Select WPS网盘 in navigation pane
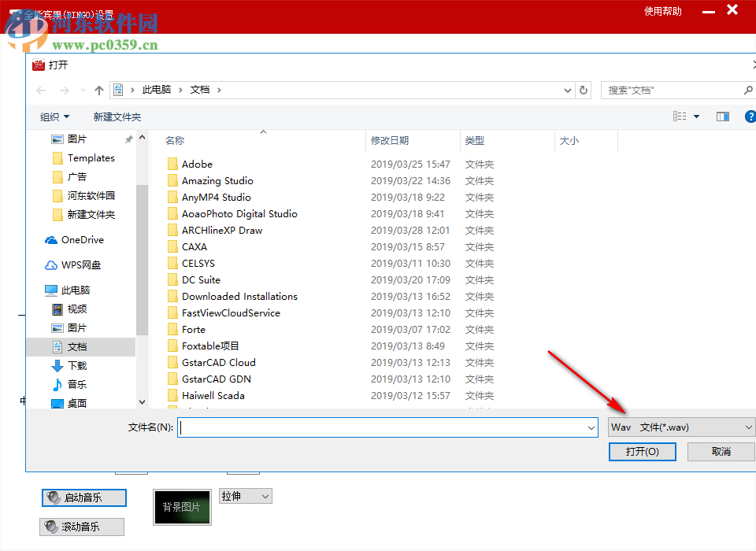The height and width of the screenshot is (551, 756). coord(80,265)
